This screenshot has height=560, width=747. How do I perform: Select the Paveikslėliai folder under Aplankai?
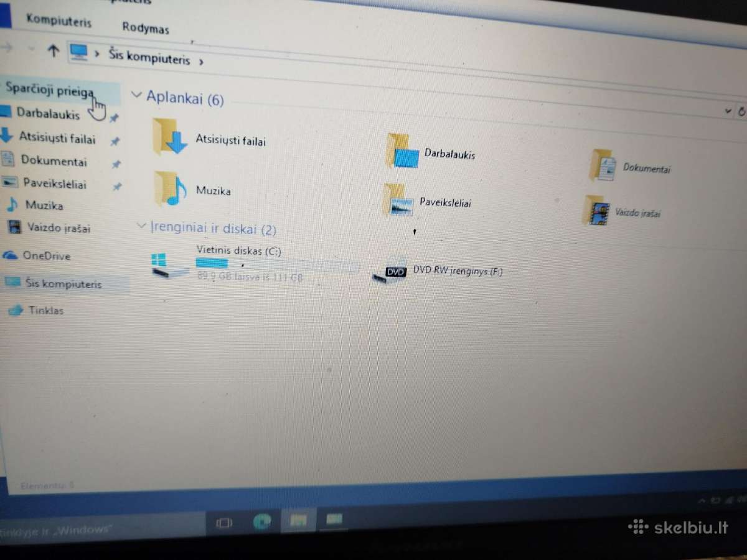428,200
